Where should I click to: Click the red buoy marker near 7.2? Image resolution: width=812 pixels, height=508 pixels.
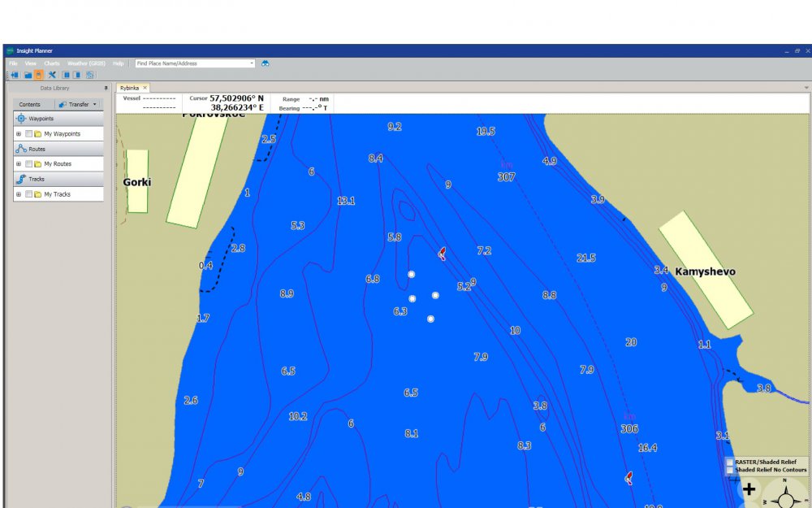(x=442, y=254)
